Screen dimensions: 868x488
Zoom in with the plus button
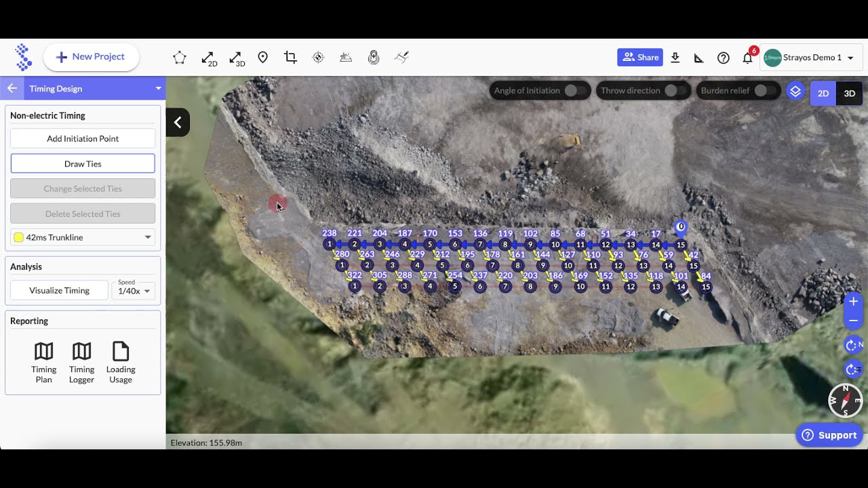coord(853,302)
